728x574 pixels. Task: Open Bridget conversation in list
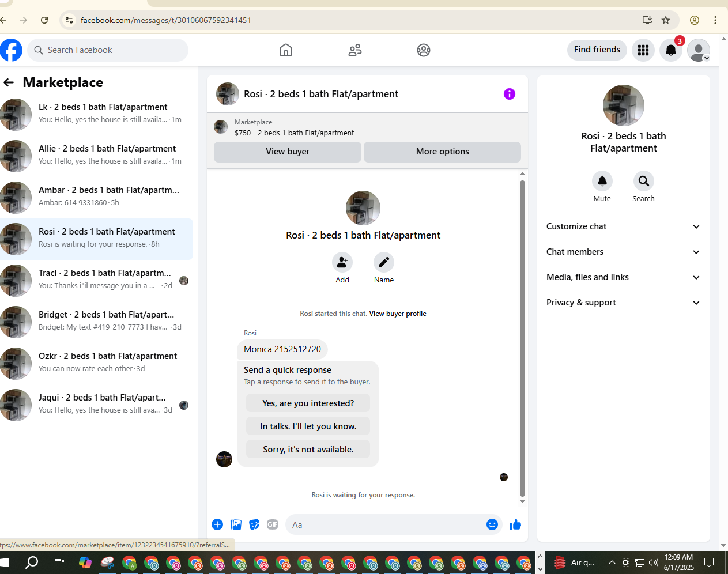[x=96, y=322]
